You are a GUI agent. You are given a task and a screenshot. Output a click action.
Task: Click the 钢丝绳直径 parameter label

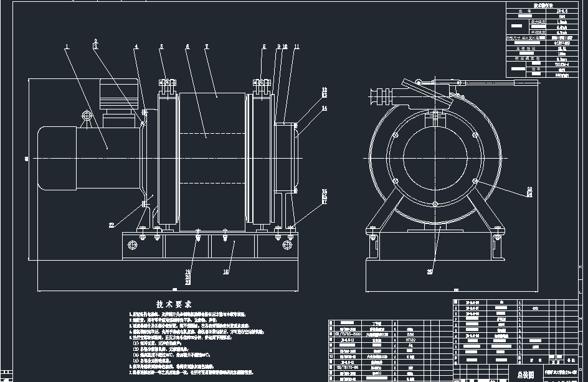pos(528,59)
